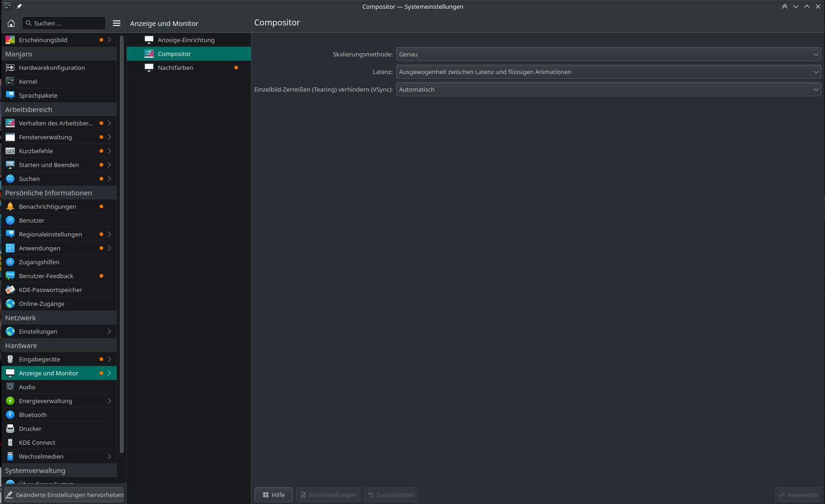Open the Anwendungen category

tap(59, 248)
